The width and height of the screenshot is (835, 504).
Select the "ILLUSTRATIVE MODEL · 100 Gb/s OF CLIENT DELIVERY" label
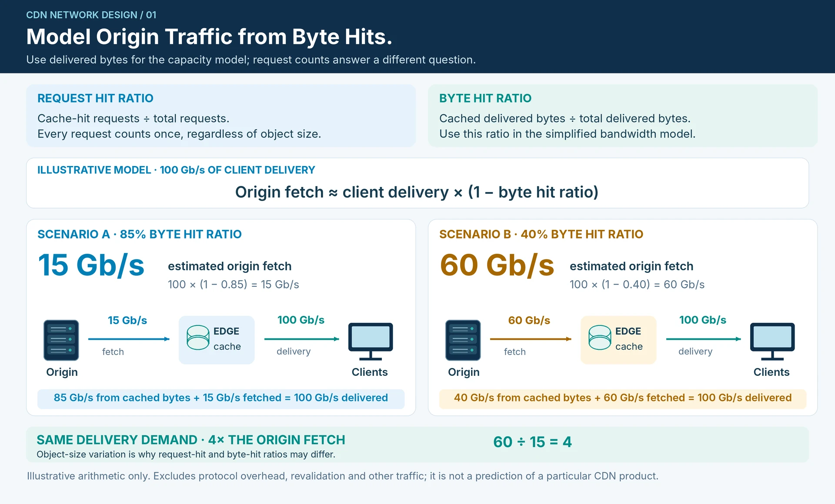176,170
